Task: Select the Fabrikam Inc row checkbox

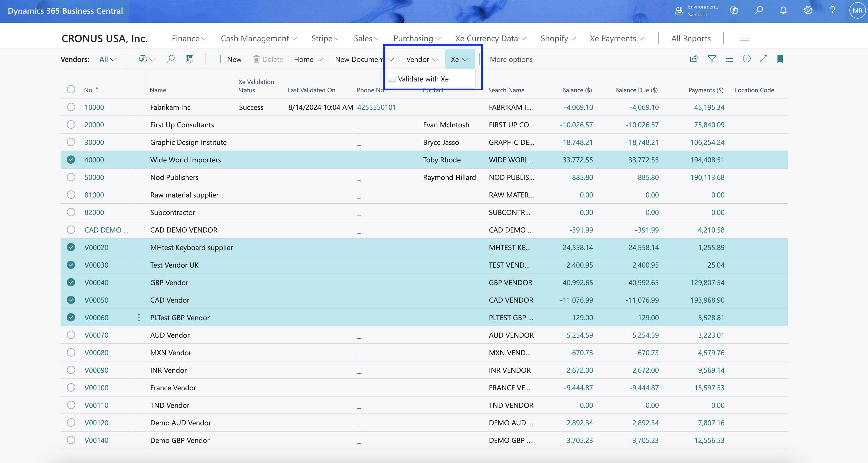Action: 71,107
